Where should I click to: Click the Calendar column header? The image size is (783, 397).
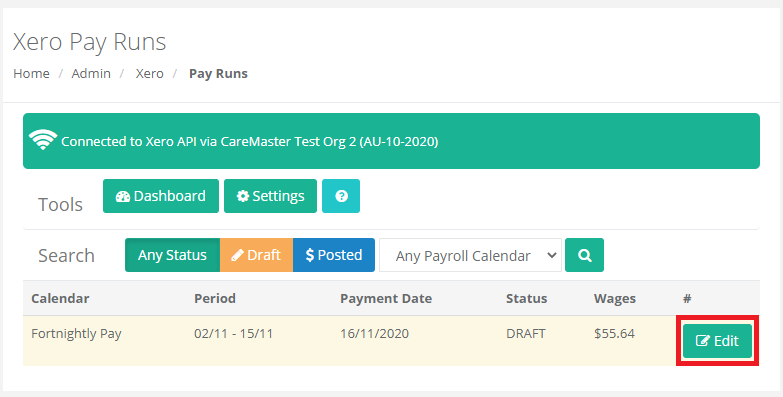click(x=60, y=298)
